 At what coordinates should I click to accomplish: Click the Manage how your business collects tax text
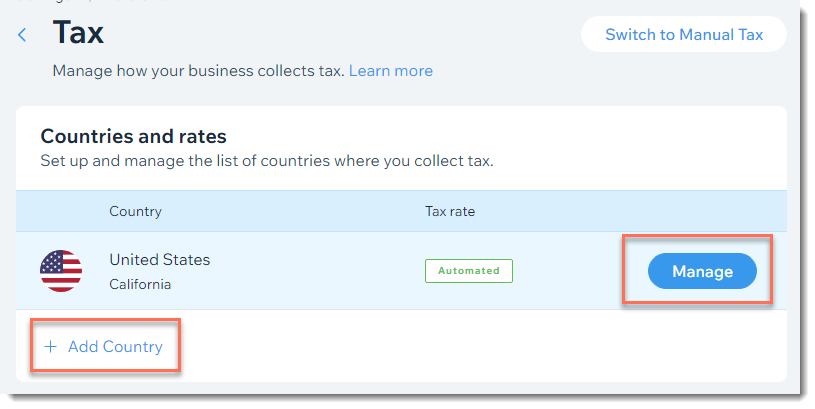tap(199, 71)
